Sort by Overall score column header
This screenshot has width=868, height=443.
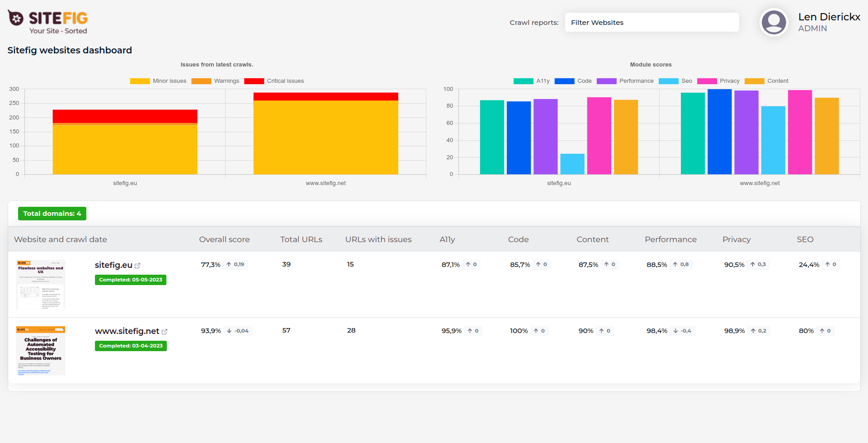click(224, 239)
